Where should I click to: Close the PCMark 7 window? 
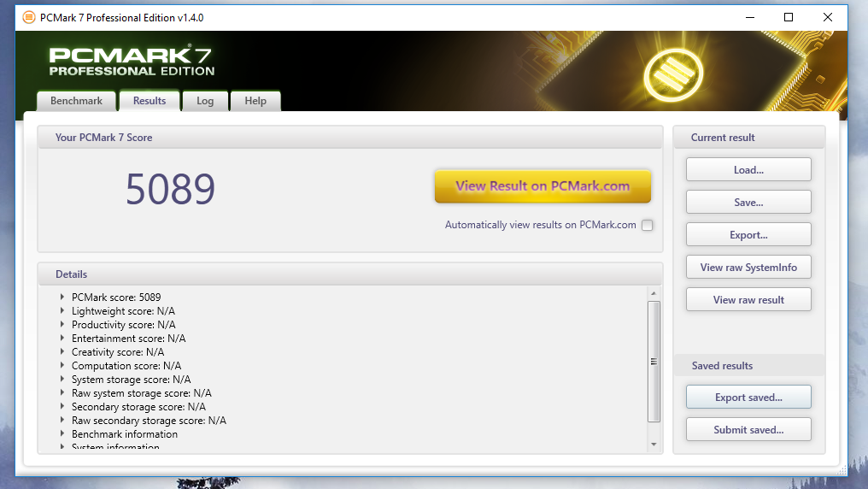tap(828, 18)
